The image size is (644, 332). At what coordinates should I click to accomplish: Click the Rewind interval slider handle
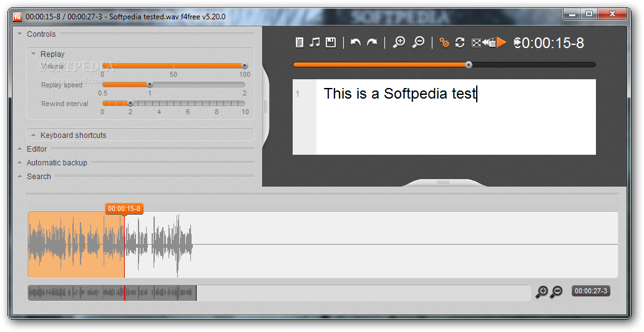coord(130,104)
